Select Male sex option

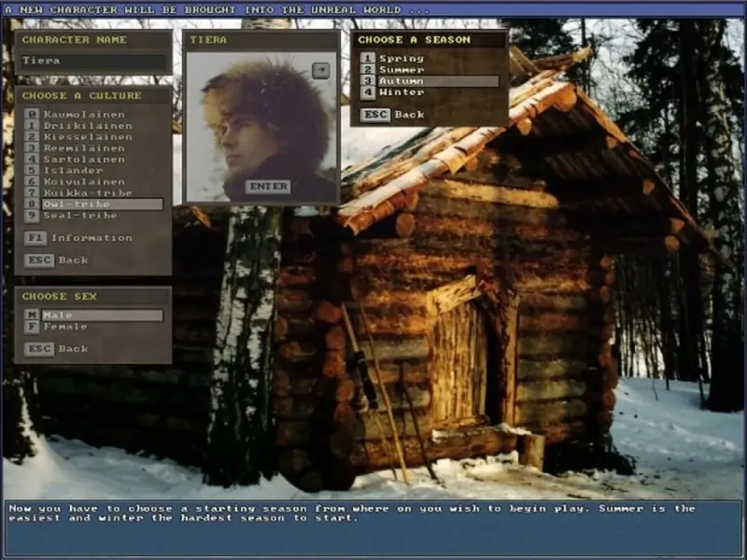[103, 315]
